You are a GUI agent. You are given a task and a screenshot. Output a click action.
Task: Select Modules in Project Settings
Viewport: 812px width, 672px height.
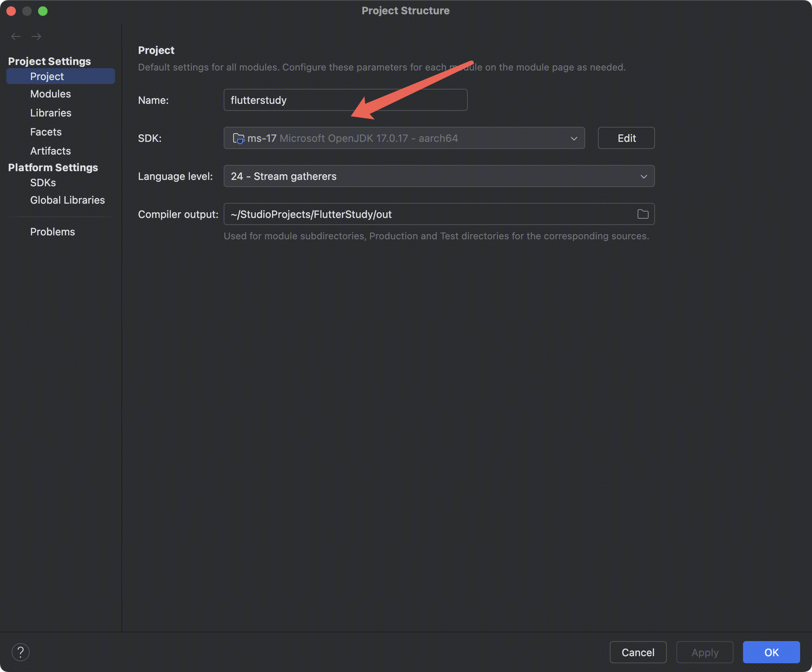click(50, 94)
